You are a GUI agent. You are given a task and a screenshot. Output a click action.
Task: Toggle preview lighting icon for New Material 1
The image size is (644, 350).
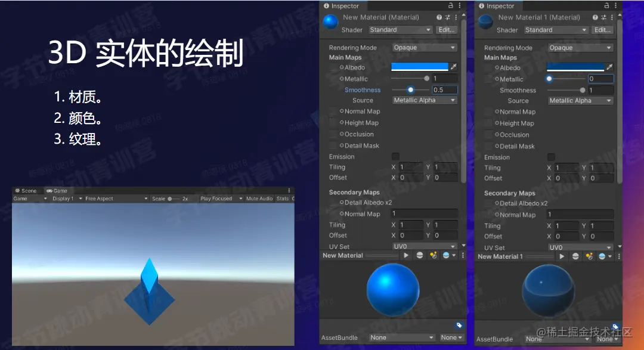(x=589, y=256)
